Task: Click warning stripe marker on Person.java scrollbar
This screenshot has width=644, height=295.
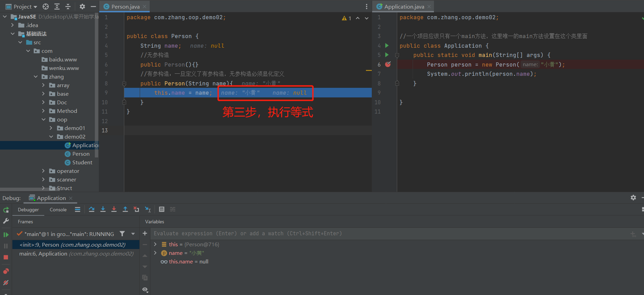Action: click(x=369, y=70)
